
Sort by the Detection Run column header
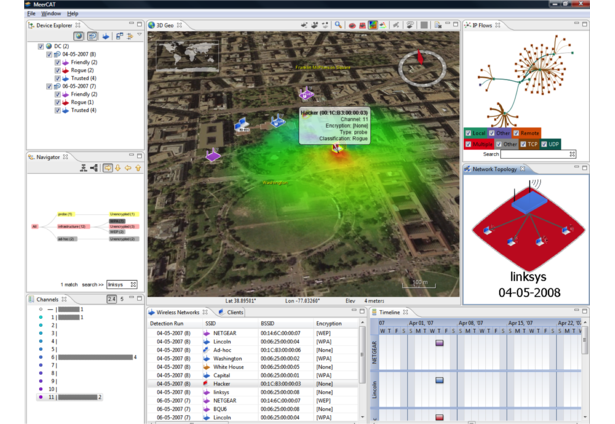167,324
